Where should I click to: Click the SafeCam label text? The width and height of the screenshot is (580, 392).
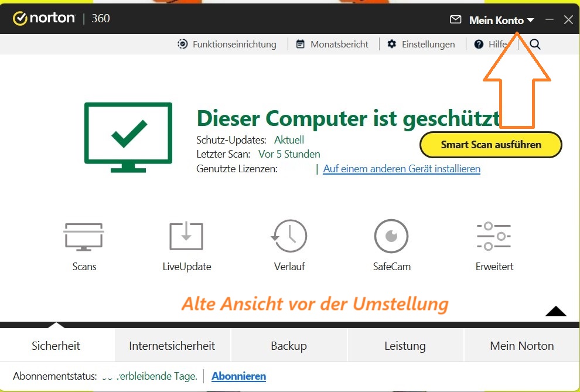coord(392,266)
